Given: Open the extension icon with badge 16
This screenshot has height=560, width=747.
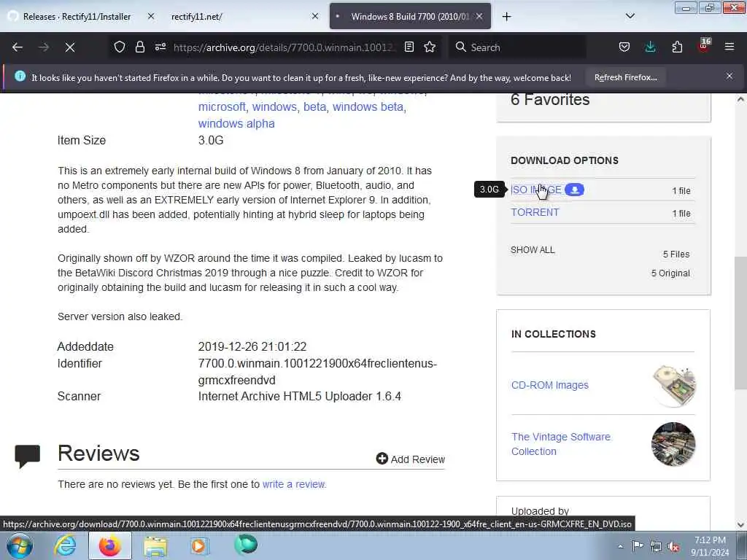Looking at the screenshot, I should [704, 46].
